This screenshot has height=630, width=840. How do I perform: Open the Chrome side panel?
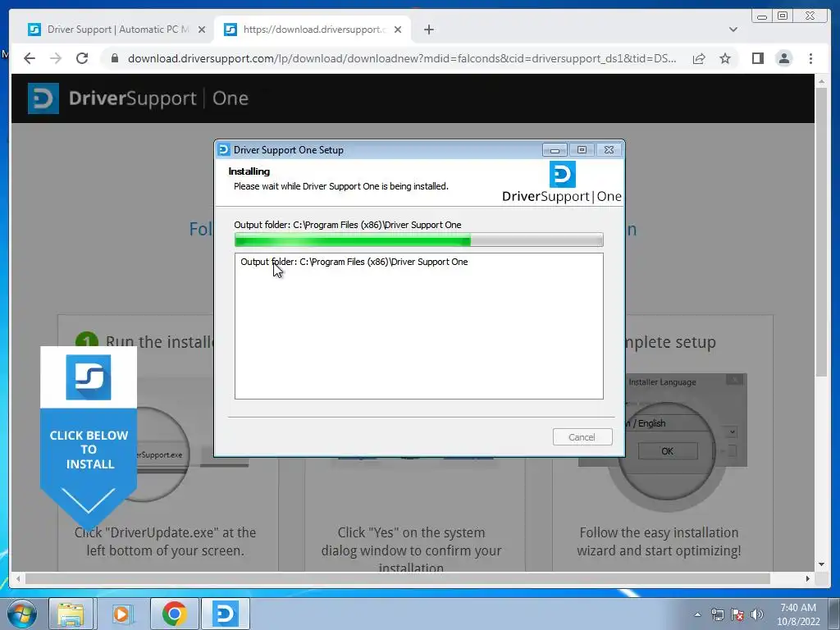pyautogui.click(x=757, y=58)
